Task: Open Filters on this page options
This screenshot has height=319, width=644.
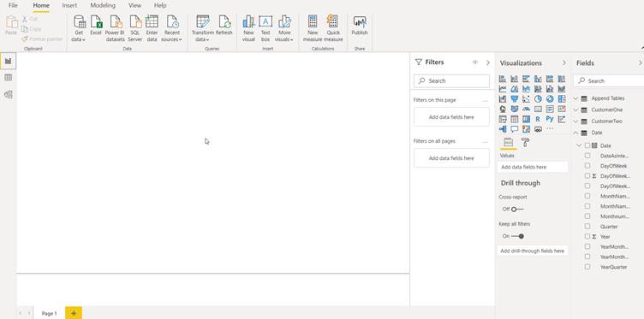Action: [x=485, y=100]
